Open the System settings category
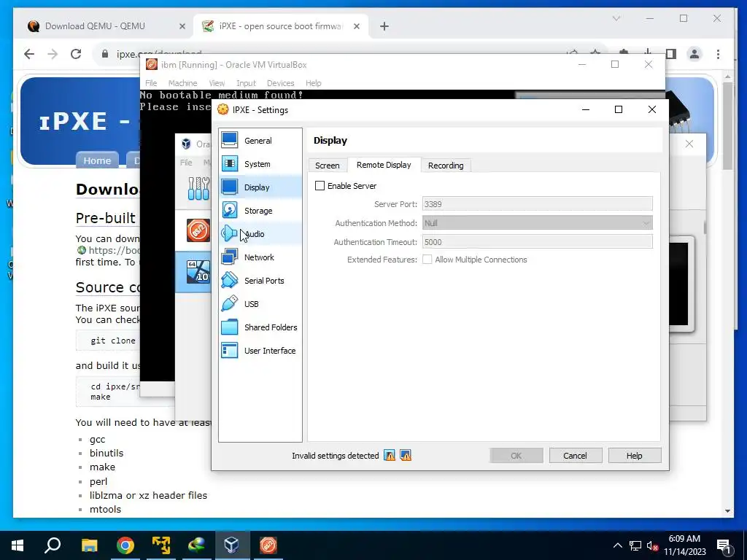 260,164
